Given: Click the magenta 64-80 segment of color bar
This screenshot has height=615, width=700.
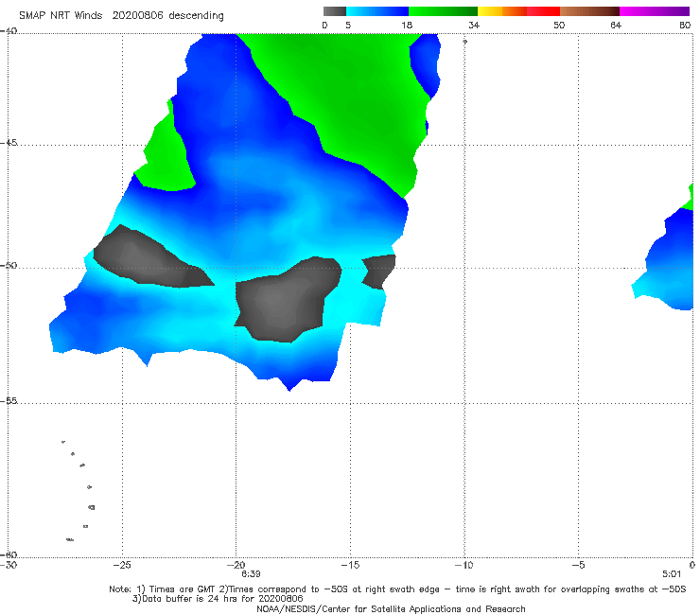Looking at the screenshot, I should click(x=655, y=11).
